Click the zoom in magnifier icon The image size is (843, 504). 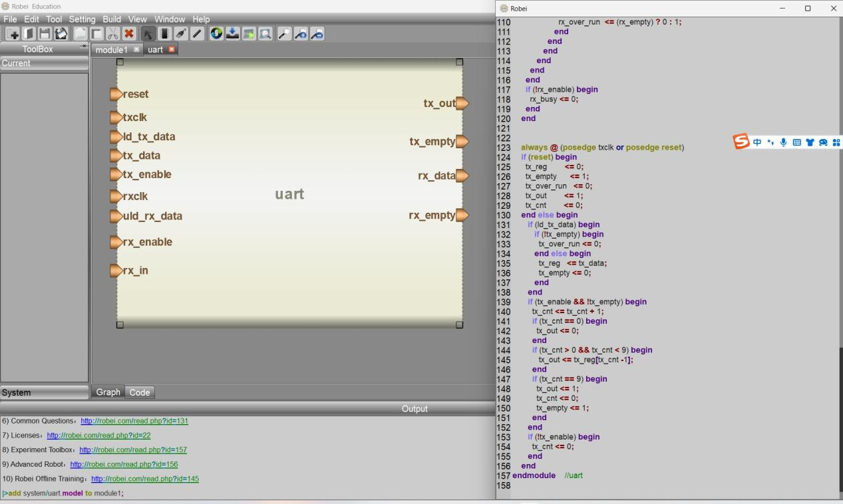[x=301, y=34]
